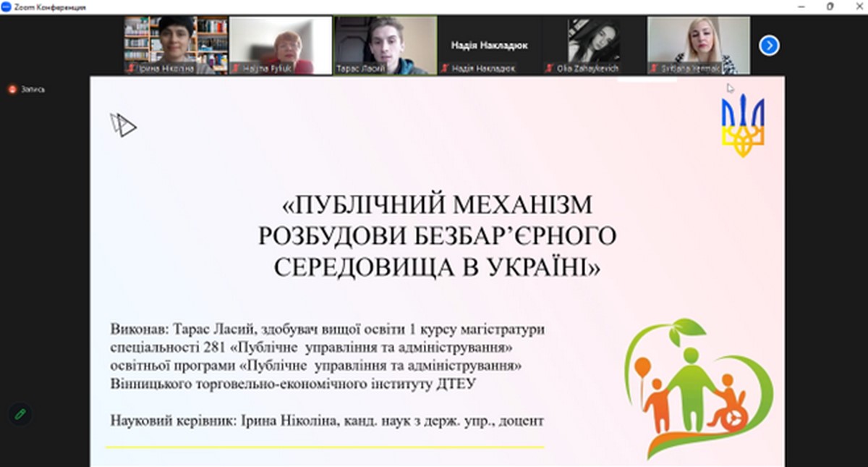The height and width of the screenshot is (467, 868).
Task: Select Halyna Fyliuk's video thumbnail
Action: [x=281, y=43]
